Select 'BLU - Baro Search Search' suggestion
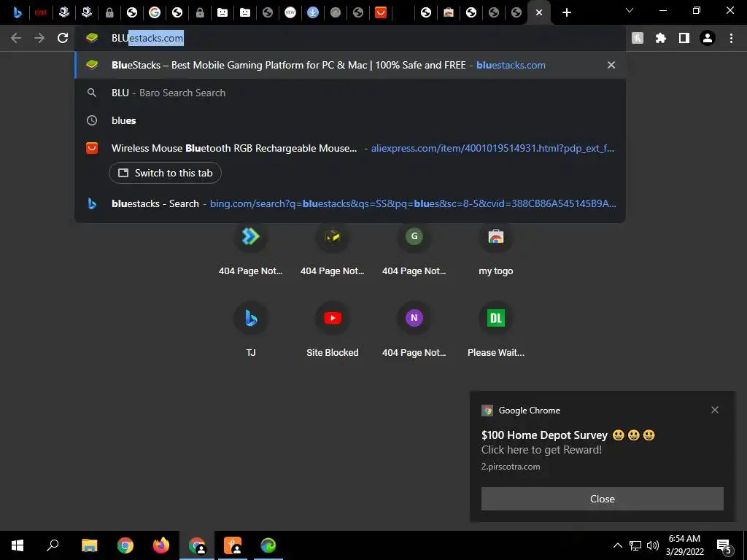747x560 pixels. pyautogui.click(x=350, y=93)
